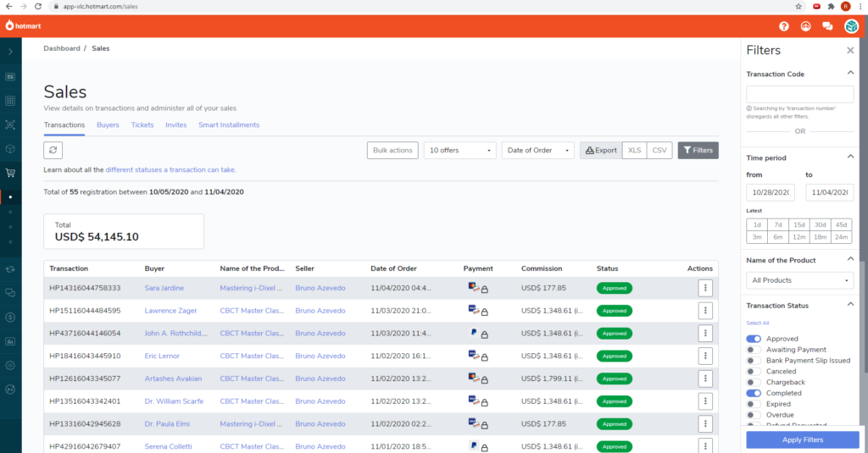Click the Hotmart logo in header
868x453 pixels.
23,25
